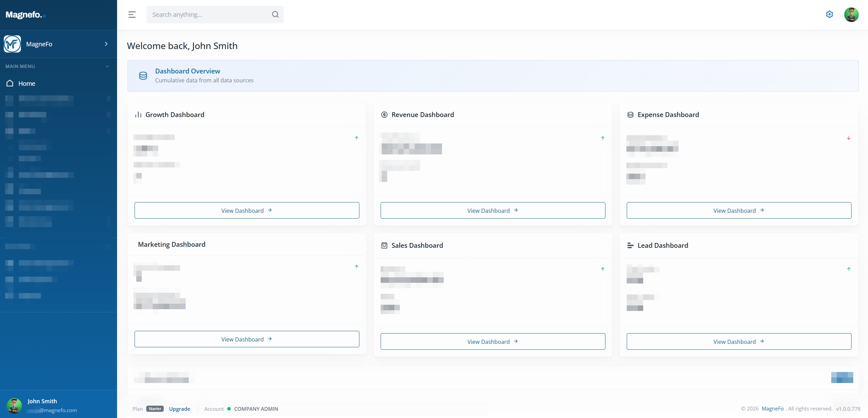868x418 pixels.
Task: Select the Growth Dashboard bar-chart icon
Action: coord(138,115)
